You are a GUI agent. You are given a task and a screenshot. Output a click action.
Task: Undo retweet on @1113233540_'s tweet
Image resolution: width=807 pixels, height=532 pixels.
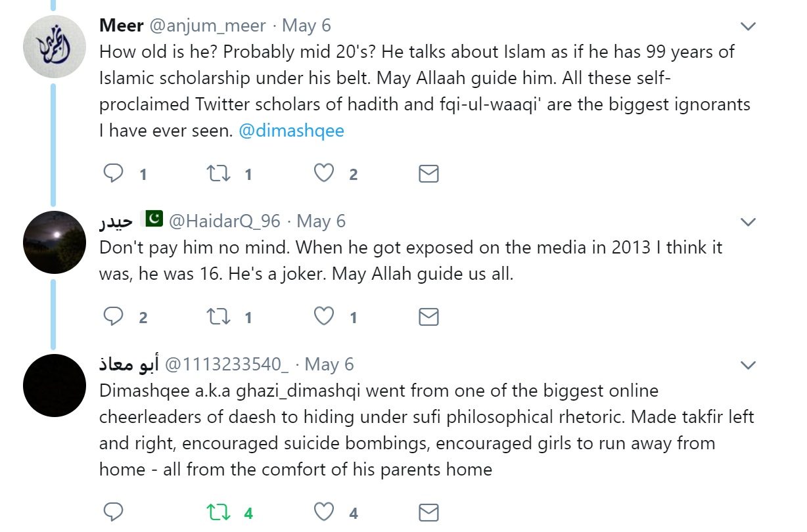[218, 512]
